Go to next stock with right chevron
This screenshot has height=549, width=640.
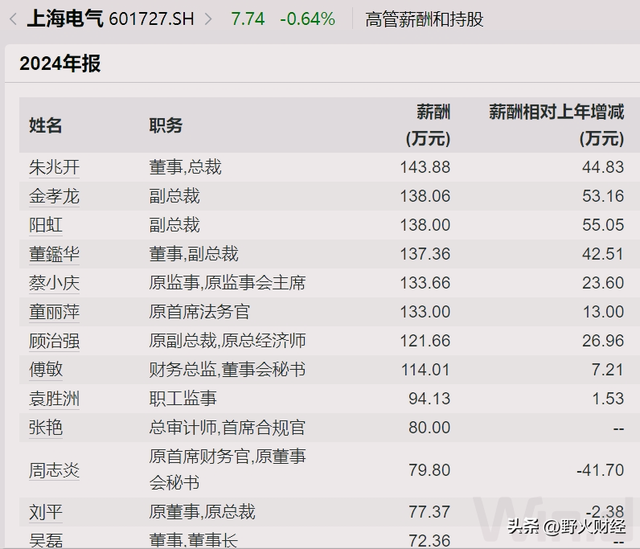[x=208, y=19]
